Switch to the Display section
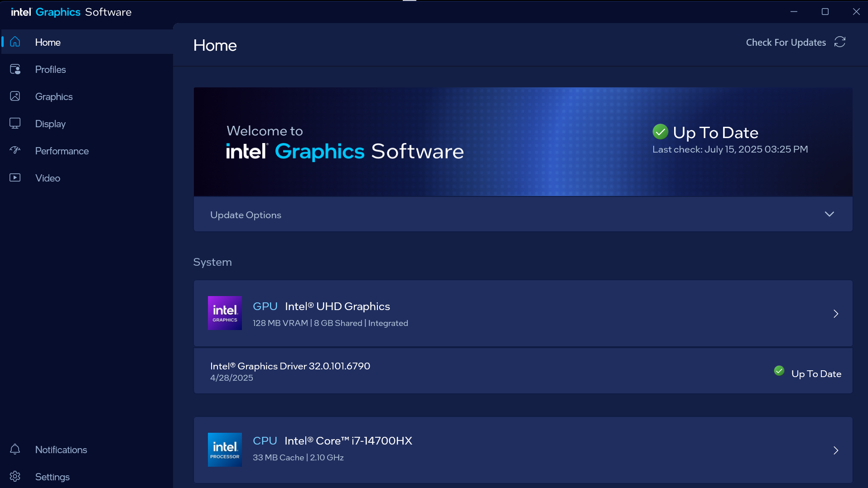Image resolution: width=868 pixels, height=488 pixels. click(87, 124)
